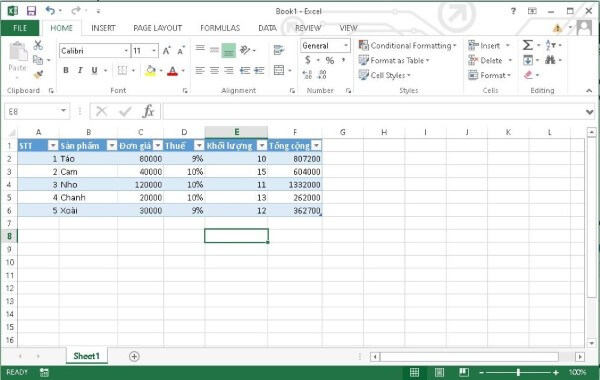Toggle bold formatting

(66, 70)
